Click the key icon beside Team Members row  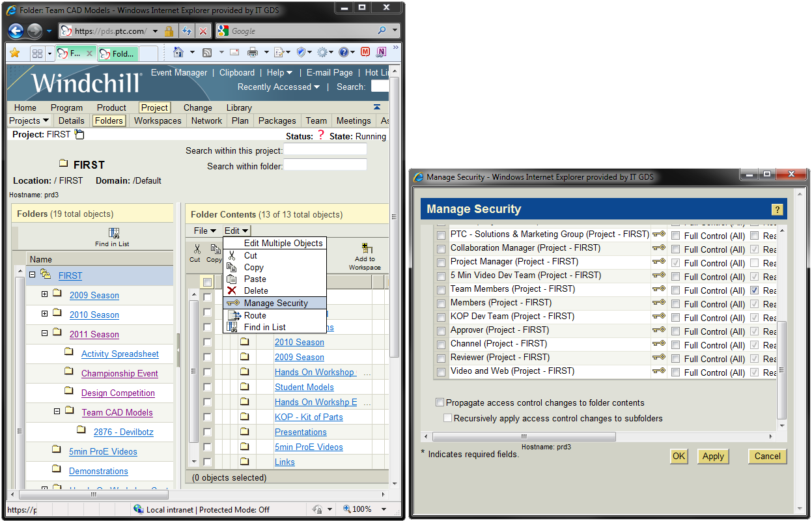659,289
